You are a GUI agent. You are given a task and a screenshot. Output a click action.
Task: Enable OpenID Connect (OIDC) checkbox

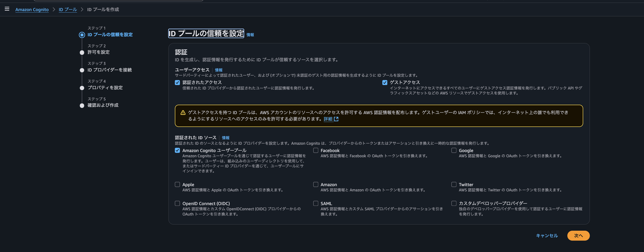[177, 203]
